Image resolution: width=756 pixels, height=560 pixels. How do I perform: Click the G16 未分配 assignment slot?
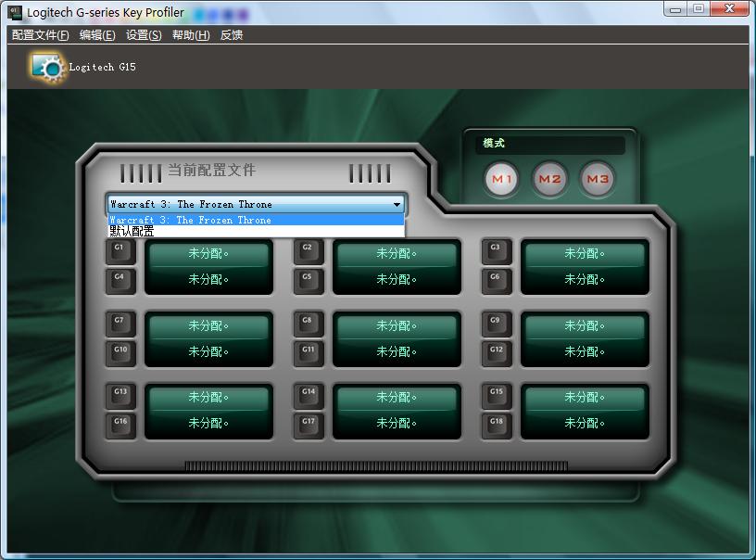(208, 423)
